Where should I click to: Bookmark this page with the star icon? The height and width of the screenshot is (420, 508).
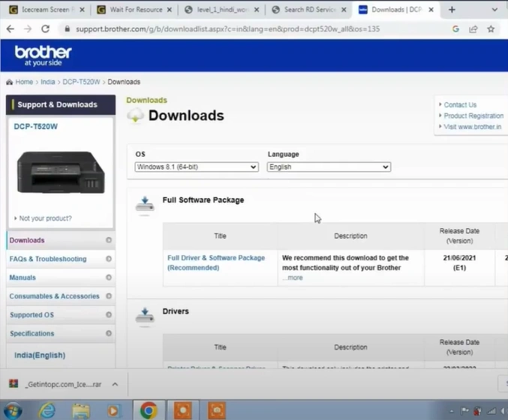(491, 29)
